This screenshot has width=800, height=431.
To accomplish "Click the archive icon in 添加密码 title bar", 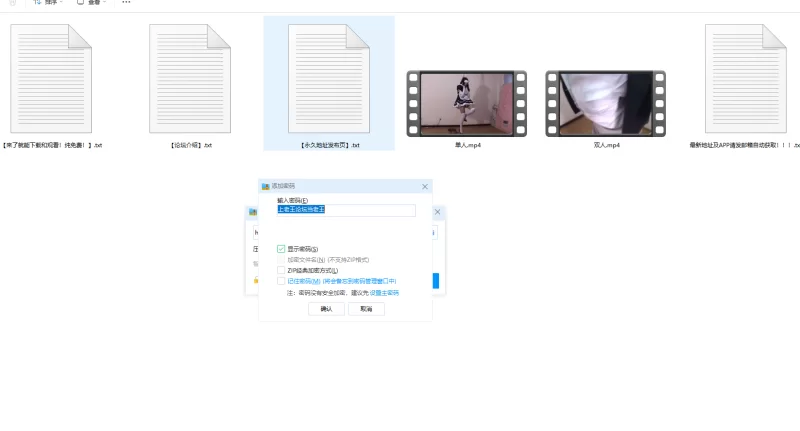I will pyautogui.click(x=265, y=186).
